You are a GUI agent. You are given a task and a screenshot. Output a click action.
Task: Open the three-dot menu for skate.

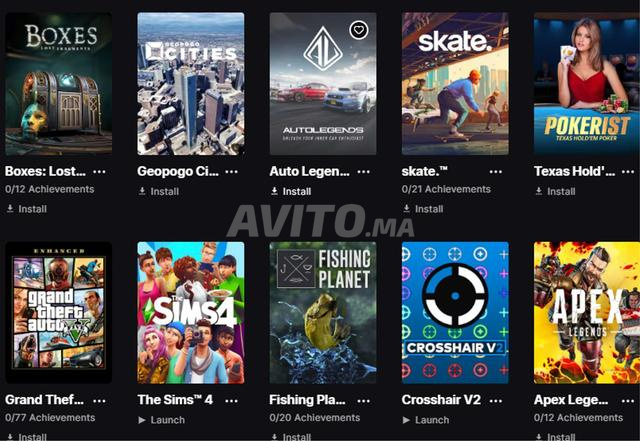click(496, 172)
